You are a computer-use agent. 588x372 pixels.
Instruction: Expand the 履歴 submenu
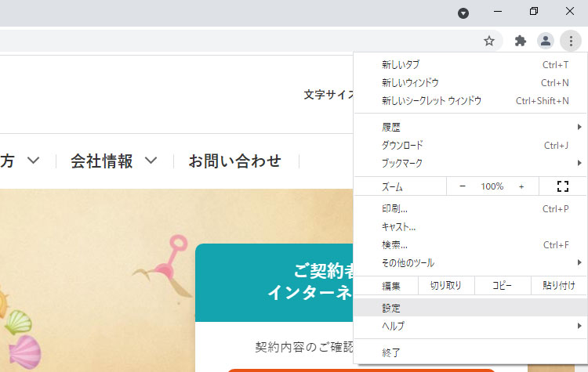pos(470,127)
